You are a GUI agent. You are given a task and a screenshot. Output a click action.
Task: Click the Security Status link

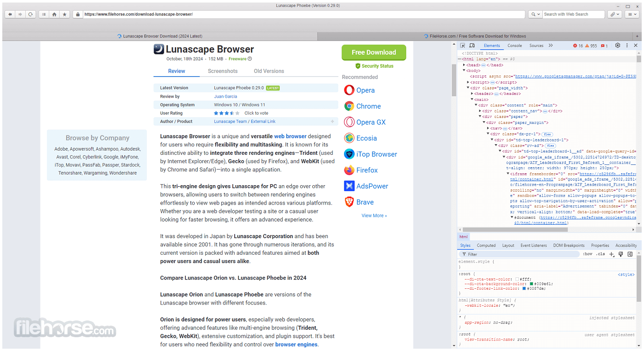374,66
